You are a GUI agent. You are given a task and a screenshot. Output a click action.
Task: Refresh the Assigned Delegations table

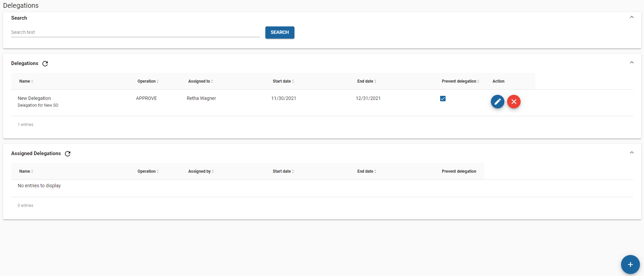click(68, 154)
